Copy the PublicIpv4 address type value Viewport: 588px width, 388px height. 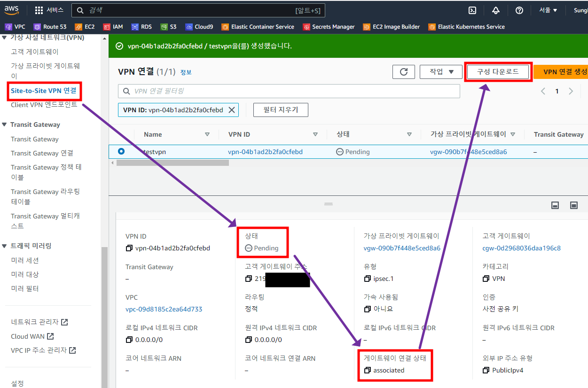[x=486, y=370]
